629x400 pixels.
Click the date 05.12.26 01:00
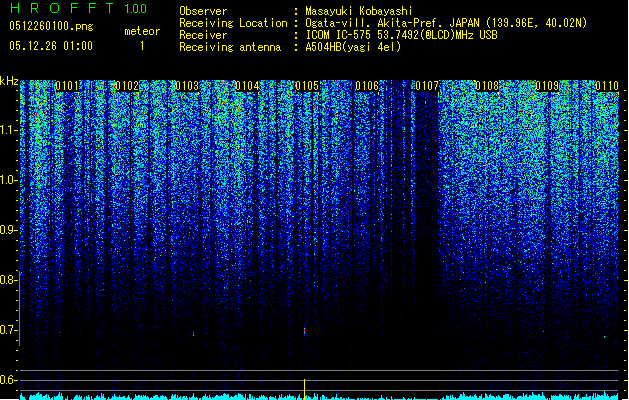coord(51,46)
